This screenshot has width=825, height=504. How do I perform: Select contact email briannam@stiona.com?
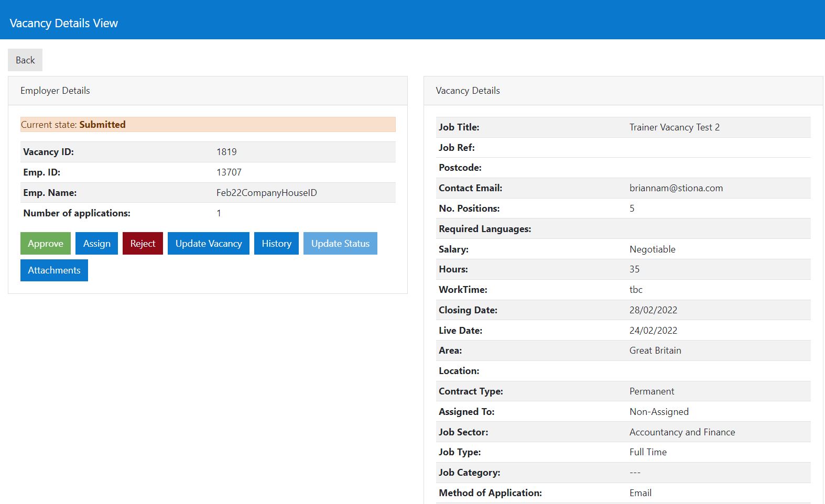(x=676, y=188)
